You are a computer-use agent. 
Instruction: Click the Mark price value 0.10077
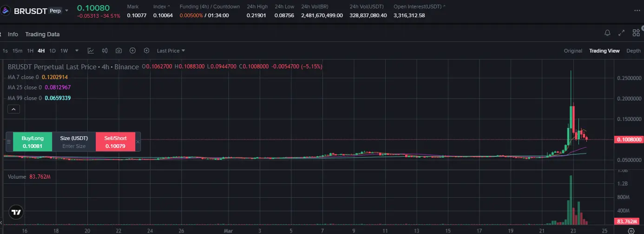coord(136,15)
